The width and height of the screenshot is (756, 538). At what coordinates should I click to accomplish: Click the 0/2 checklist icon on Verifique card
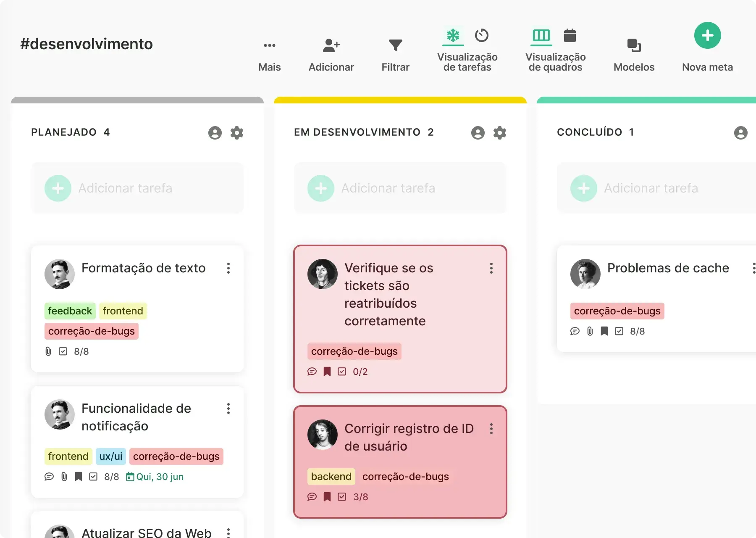[342, 372]
